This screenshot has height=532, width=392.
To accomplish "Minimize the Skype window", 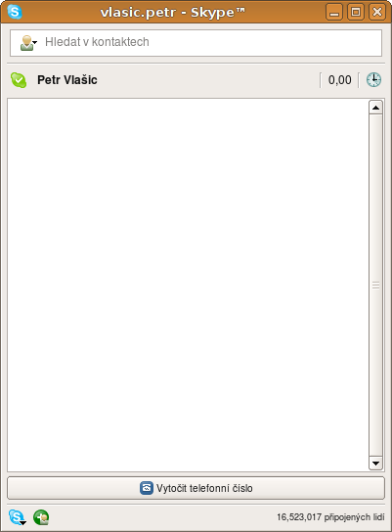I will point(334,12).
